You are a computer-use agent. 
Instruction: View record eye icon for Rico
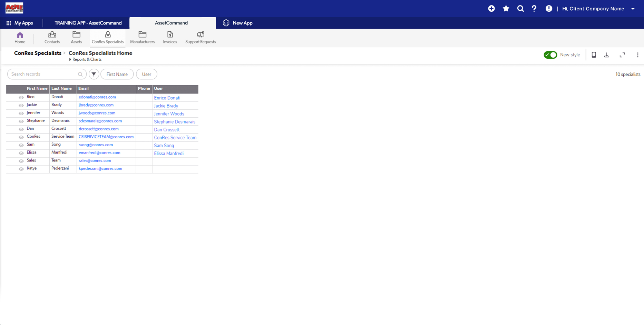click(x=21, y=98)
